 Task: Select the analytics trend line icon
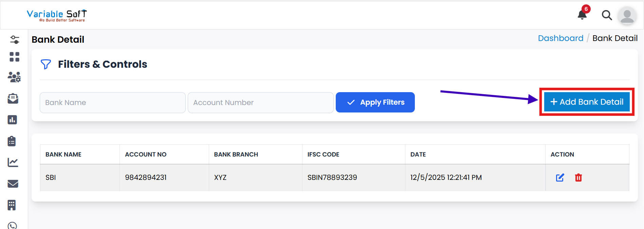point(13,162)
